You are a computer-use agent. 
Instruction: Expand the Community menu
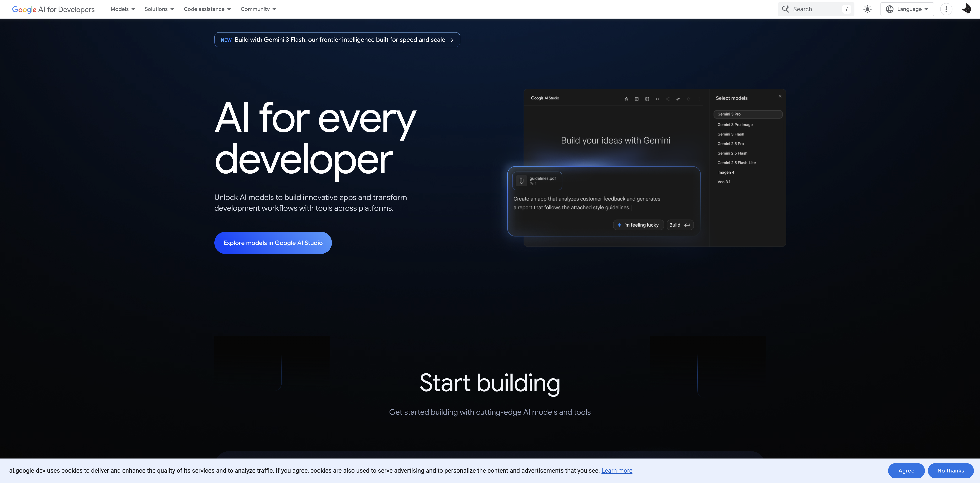[258, 9]
